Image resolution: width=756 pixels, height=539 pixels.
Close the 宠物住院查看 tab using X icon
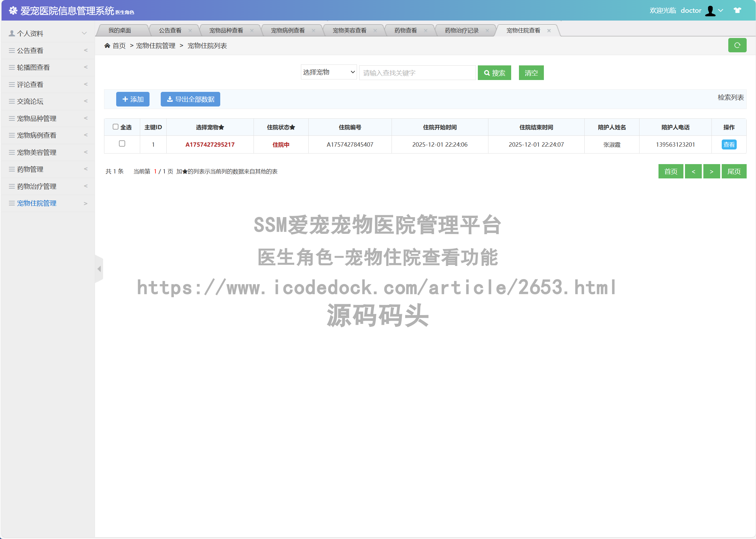click(549, 31)
